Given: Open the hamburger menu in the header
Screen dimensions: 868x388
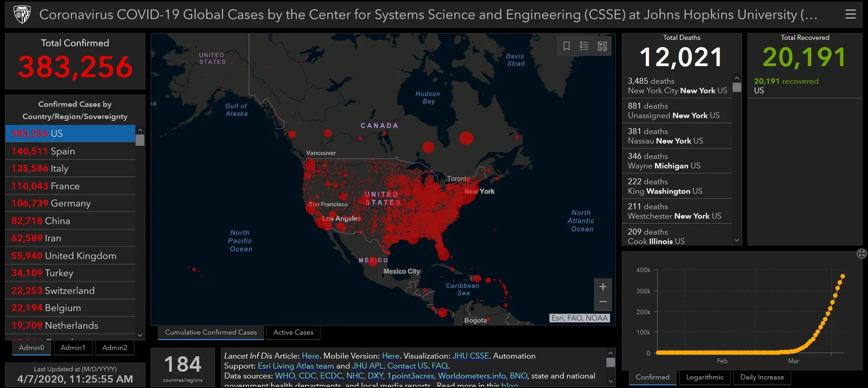Looking at the screenshot, I should pos(850,14).
